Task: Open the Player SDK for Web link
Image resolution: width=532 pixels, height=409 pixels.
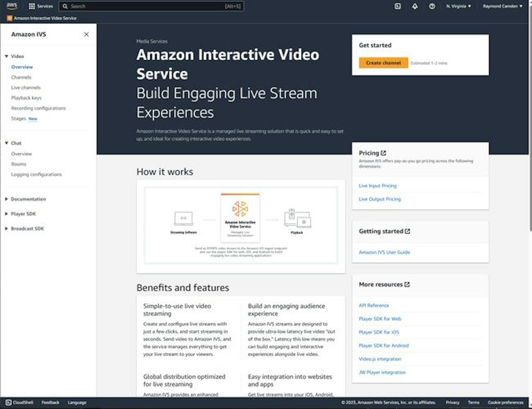Action: (380, 319)
